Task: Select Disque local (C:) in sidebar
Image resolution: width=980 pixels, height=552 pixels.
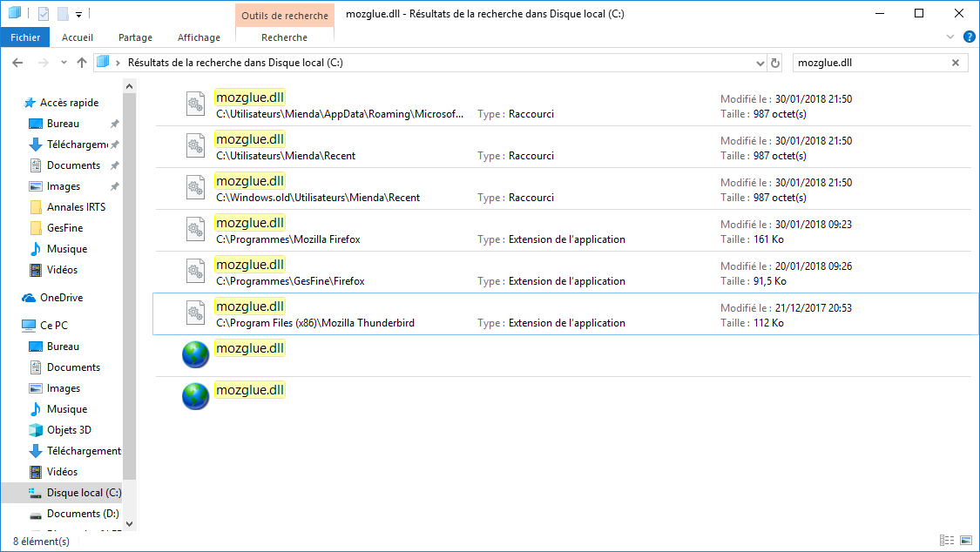Action: 83,493
